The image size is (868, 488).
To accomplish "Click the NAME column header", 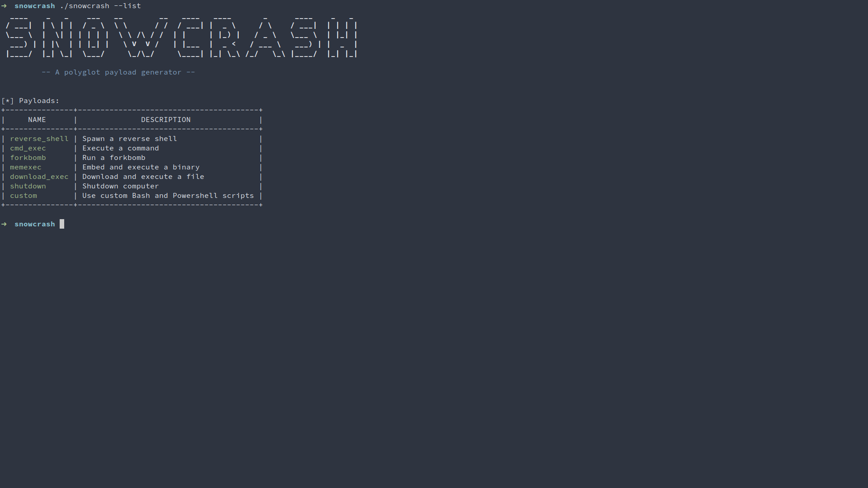I will (37, 120).
